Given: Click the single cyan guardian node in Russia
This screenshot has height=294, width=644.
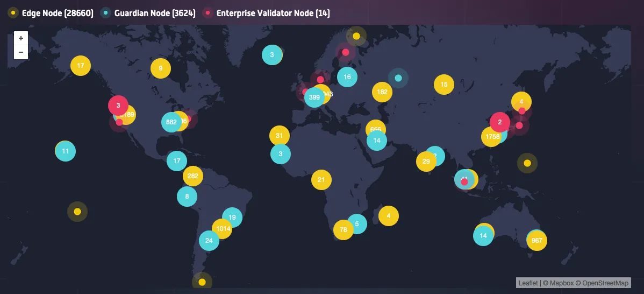Looking at the screenshot, I should point(398,78).
